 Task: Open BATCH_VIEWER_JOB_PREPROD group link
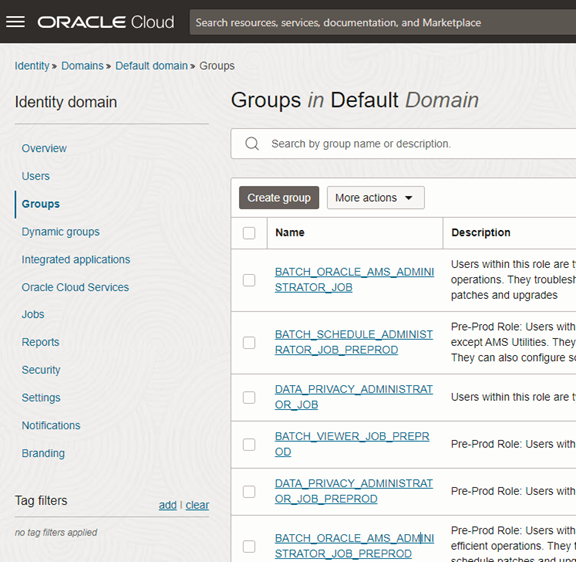pyautogui.click(x=352, y=444)
